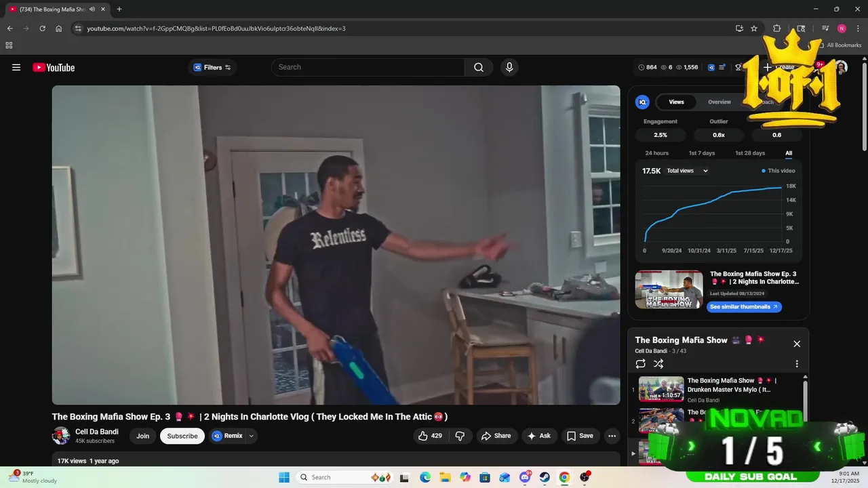Image resolution: width=868 pixels, height=488 pixels.
Task: Click Cell Da Bandi link in playlist header
Action: 651,351
